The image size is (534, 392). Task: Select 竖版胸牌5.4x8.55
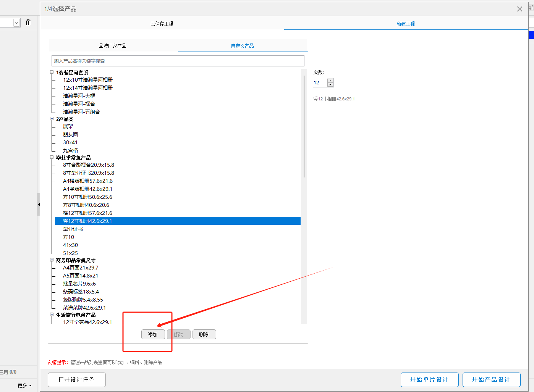click(x=83, y=300)
